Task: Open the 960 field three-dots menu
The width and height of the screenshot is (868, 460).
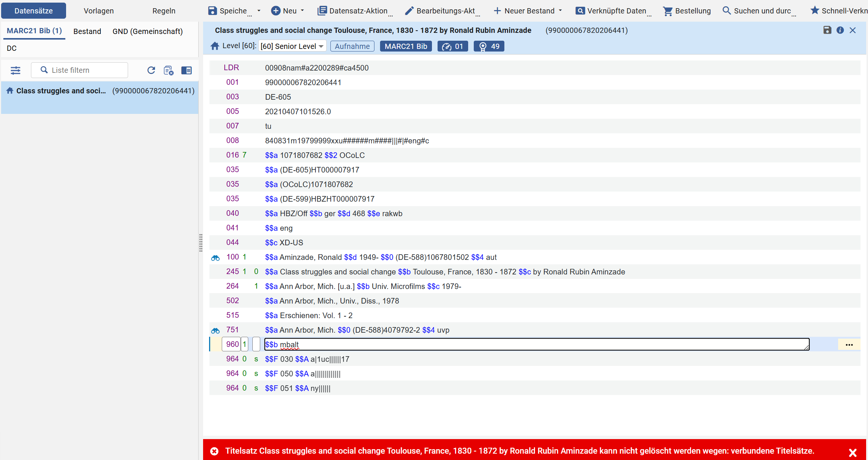Action: 849,345
